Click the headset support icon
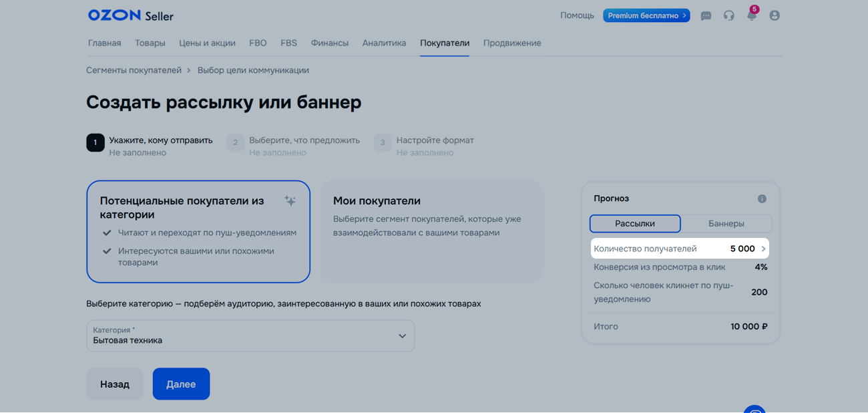This screenshot has height=413, width=868. tap(728, 15)
